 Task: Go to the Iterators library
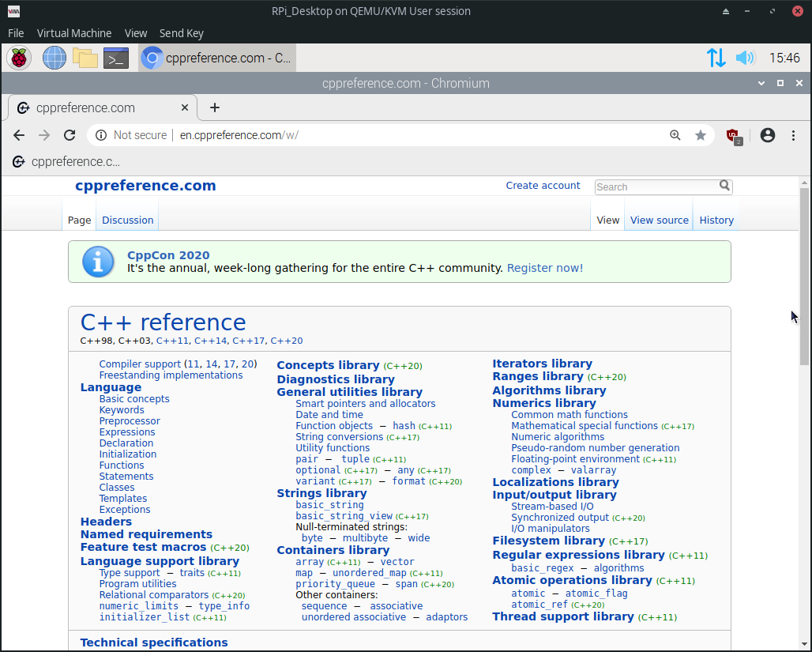click(542, 364)
